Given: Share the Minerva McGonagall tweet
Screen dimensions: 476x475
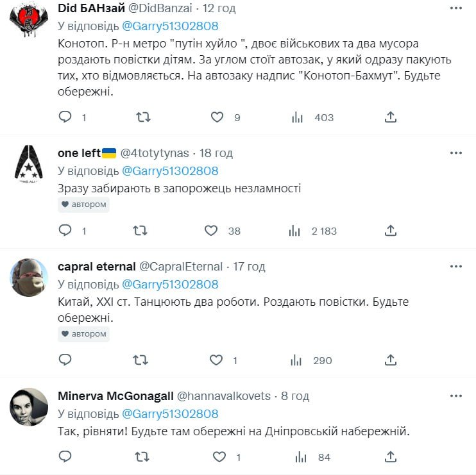Looking at the screenshot, I should [391, 457].
